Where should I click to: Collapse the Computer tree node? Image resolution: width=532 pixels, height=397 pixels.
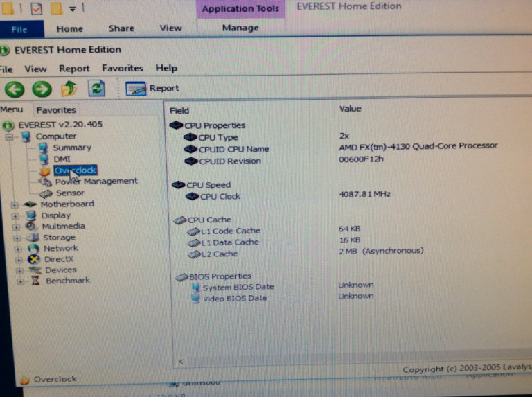pos(9,137)
